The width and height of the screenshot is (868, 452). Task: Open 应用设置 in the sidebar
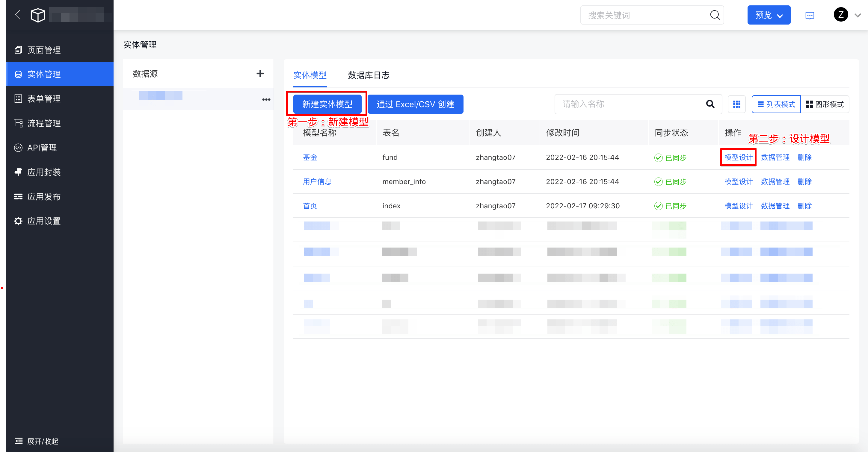click(60, 221)
